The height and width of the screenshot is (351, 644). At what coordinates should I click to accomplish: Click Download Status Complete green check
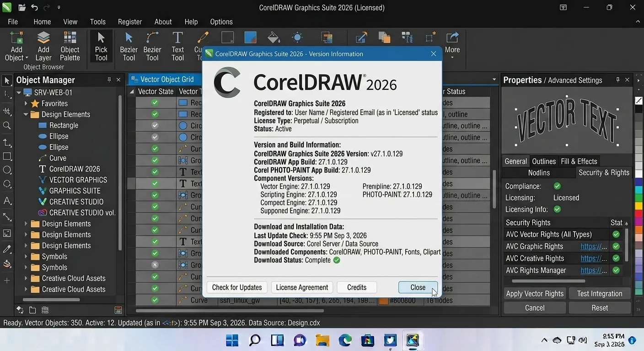[x=337, y=260]
